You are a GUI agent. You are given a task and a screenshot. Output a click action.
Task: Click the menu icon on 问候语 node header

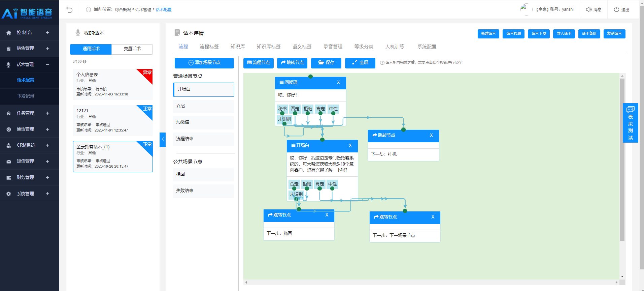[x=281, y=82]
